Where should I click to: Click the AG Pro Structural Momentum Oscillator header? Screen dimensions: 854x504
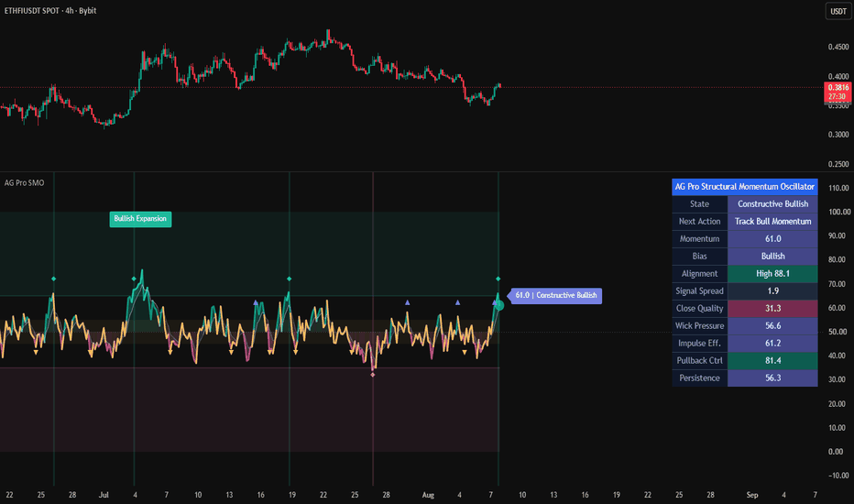click(x=745, y=186)
